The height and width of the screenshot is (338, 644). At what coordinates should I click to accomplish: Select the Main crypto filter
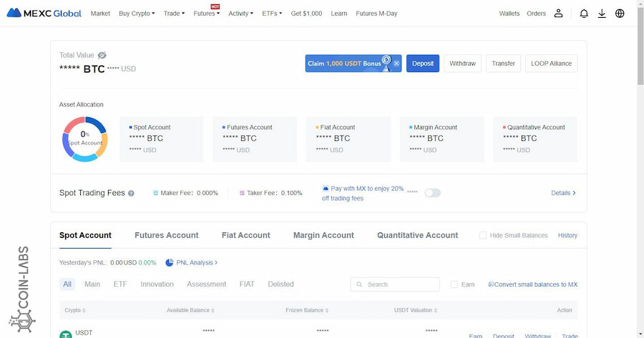click(92, 284)
